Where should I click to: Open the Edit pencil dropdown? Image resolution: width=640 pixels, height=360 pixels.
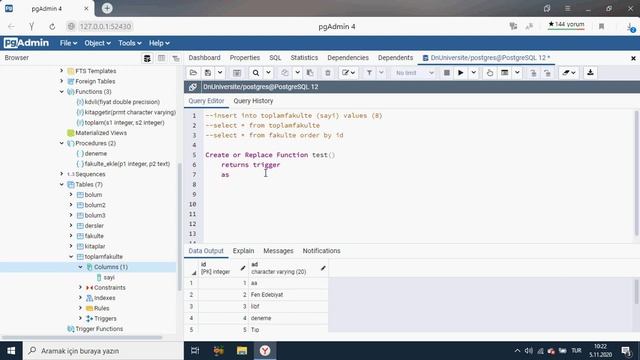(x=349, y=73)
